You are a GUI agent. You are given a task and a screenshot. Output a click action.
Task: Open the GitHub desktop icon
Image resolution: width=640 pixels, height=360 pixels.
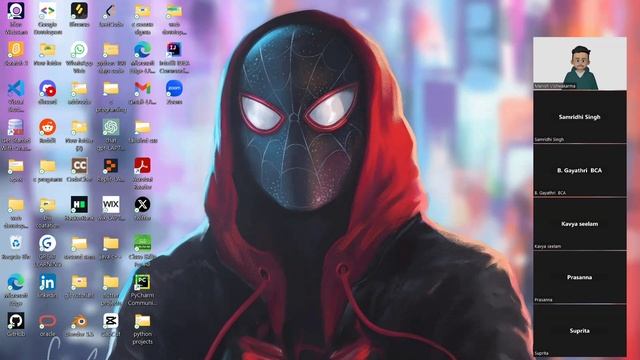16,321
